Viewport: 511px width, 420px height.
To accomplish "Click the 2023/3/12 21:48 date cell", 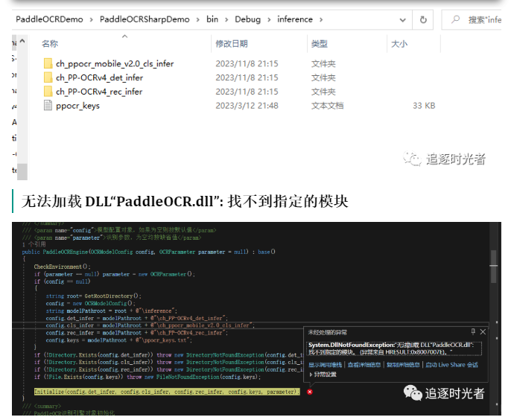I will [x=247, y=106].
